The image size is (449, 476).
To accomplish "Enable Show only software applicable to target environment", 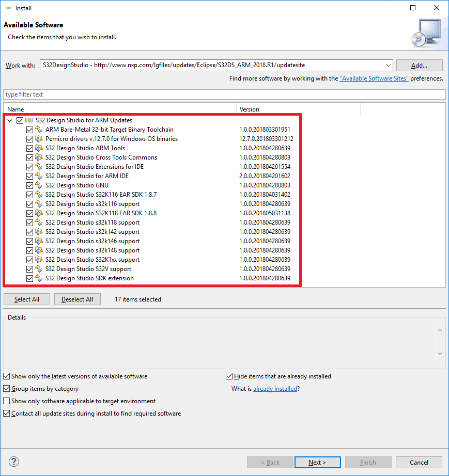I will pyautogui.click(x=6, y=401).
